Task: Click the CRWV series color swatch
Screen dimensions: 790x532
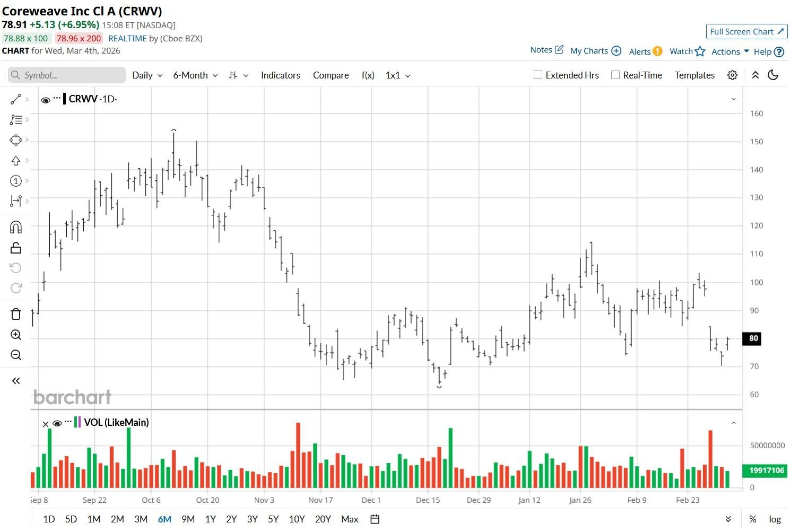Action: (64, 99)
